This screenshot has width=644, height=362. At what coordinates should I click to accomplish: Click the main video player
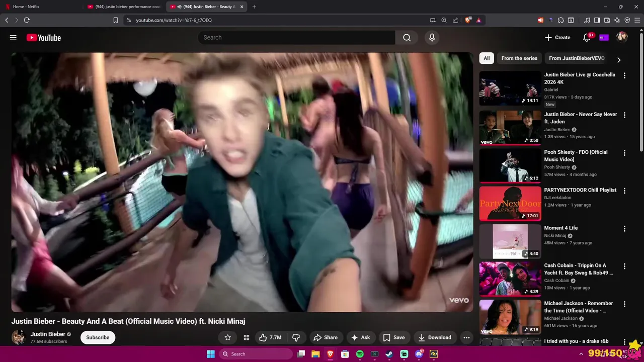pos(242,182)
